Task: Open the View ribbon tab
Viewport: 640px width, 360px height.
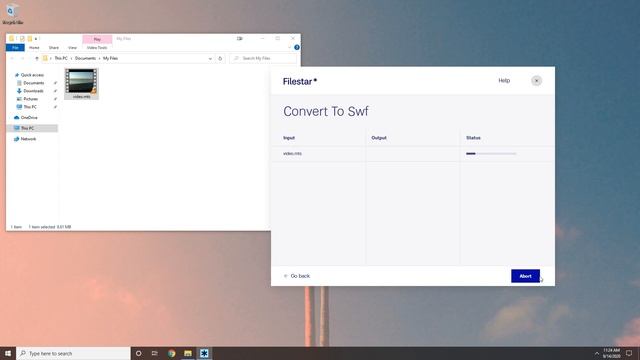Action: point(72,48)
